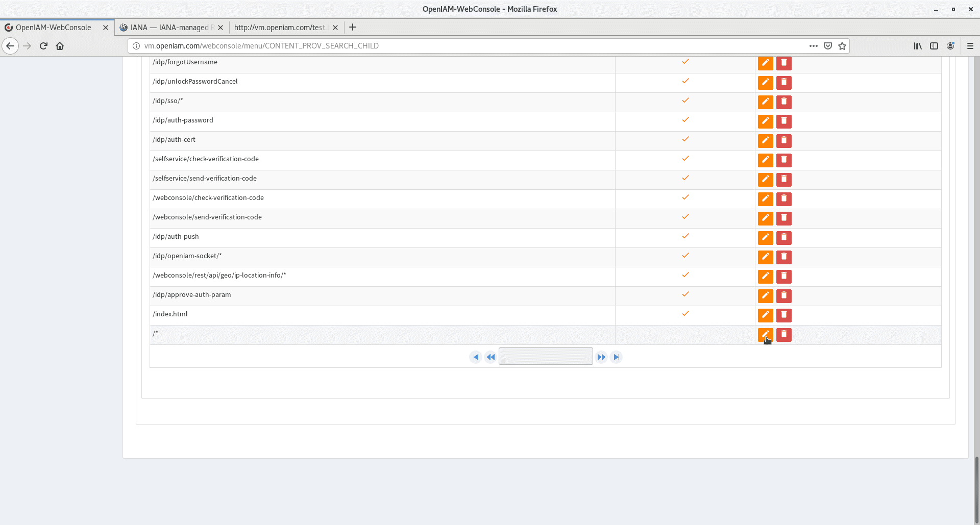
Task: Open a new browser tab
Action: [x=353, y=27]
